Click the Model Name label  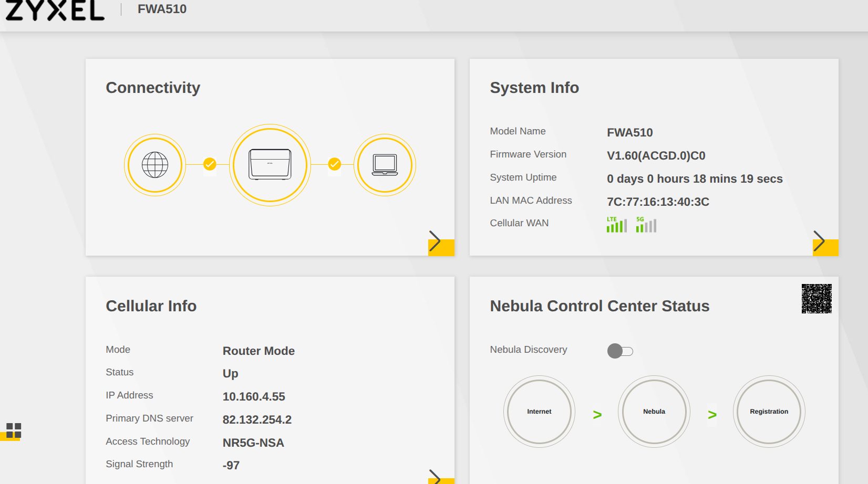[x=518, y=131]
